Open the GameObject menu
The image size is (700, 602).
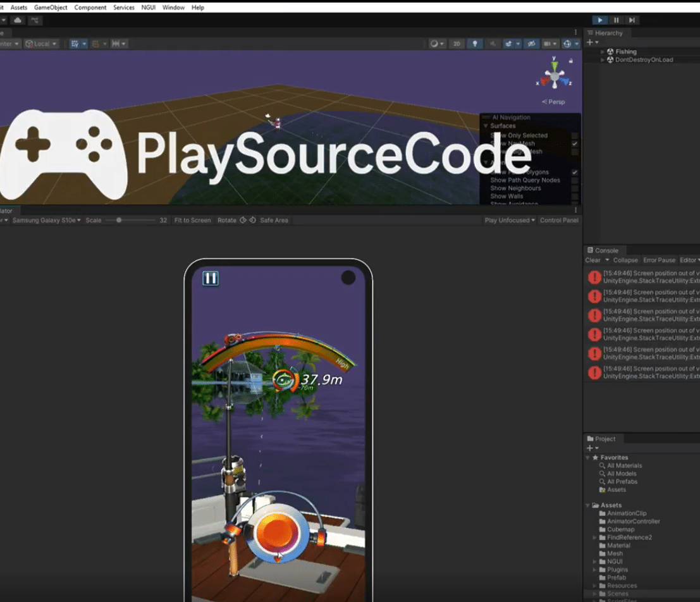[x=51, y=8]
